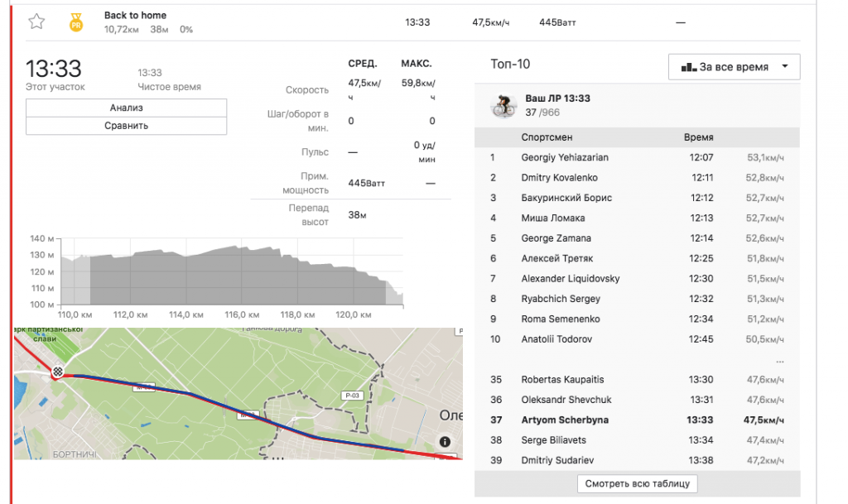Click the "Анализ" button
This screenshot has height=504, width=848.
pyautogui.click(x=126, y=108)
